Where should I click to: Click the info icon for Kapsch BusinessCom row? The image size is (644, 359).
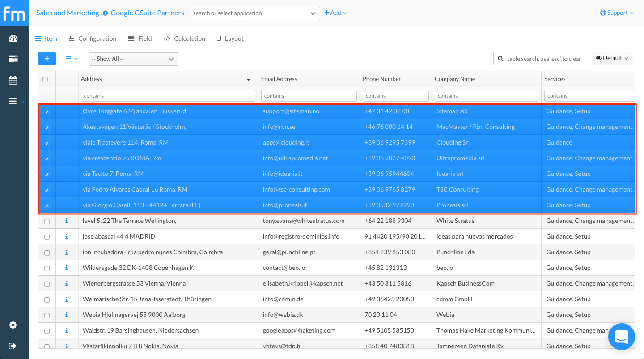pos(67,283)
